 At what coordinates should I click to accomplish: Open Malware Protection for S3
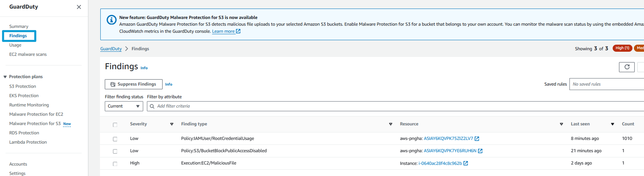[x=35, y=123]
